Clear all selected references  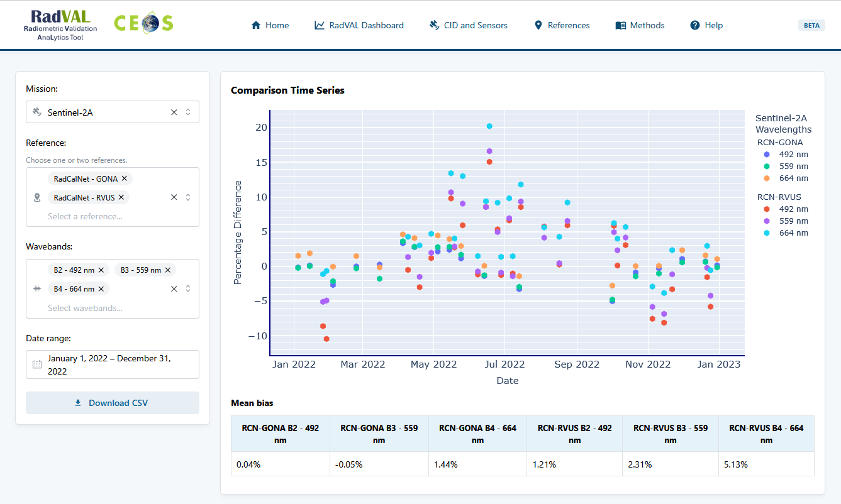point(174,197)
